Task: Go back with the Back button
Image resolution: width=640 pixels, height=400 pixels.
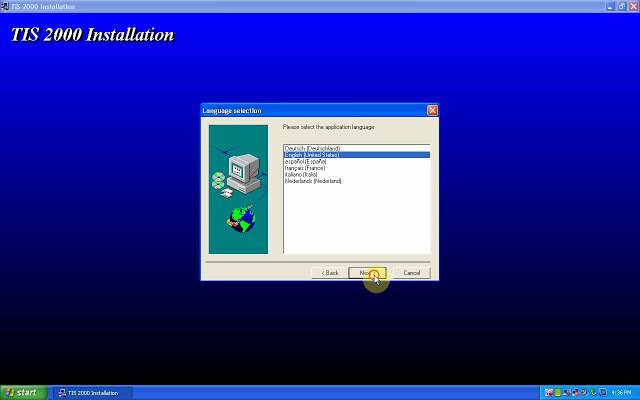Action: [x=330, y=273]
